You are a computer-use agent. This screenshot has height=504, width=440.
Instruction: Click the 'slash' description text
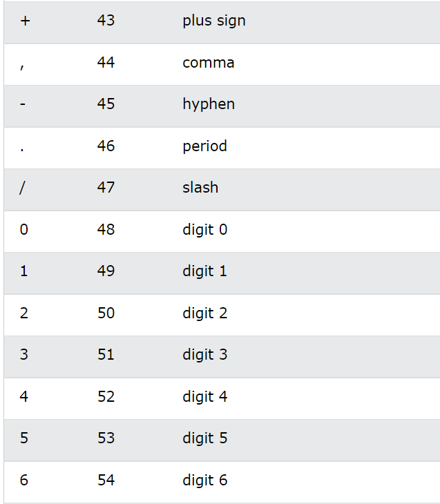200,187
